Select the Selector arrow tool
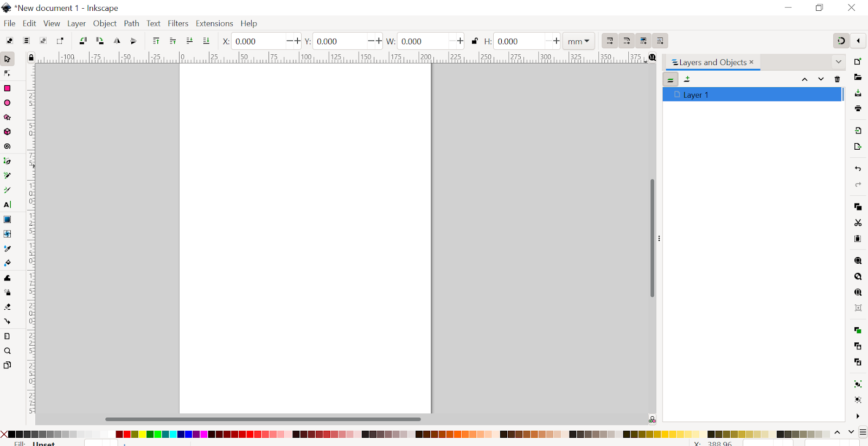 [x=8, y=59]
